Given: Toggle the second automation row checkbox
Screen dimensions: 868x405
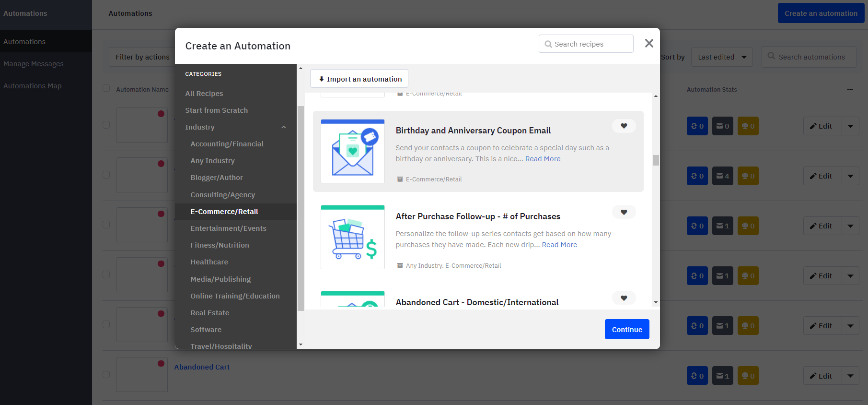Looking at the screenshot, I should point(106,175).
